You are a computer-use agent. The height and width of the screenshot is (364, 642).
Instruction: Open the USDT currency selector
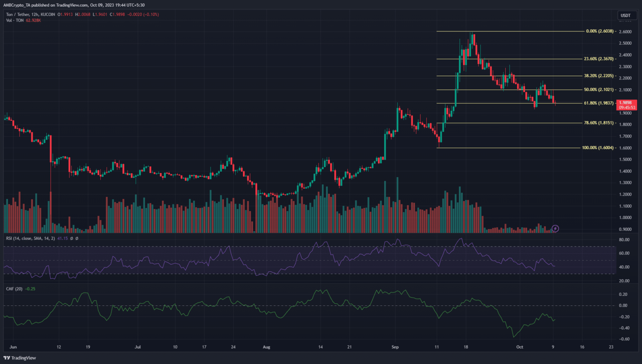point(625,15)
